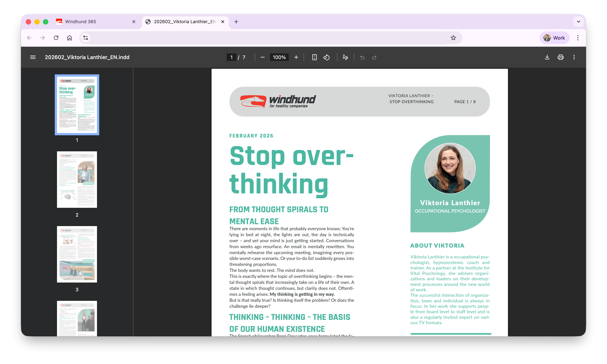Reload the page
The height and width of the screenshot is (364, 607).
(56, 38)
